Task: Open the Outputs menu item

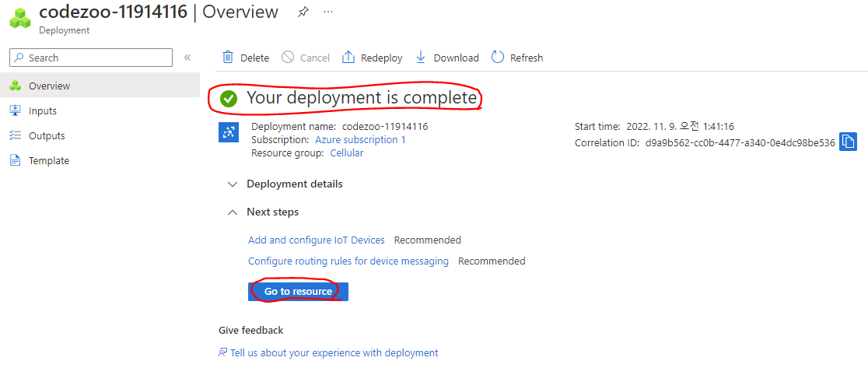Action: [100, 135]
